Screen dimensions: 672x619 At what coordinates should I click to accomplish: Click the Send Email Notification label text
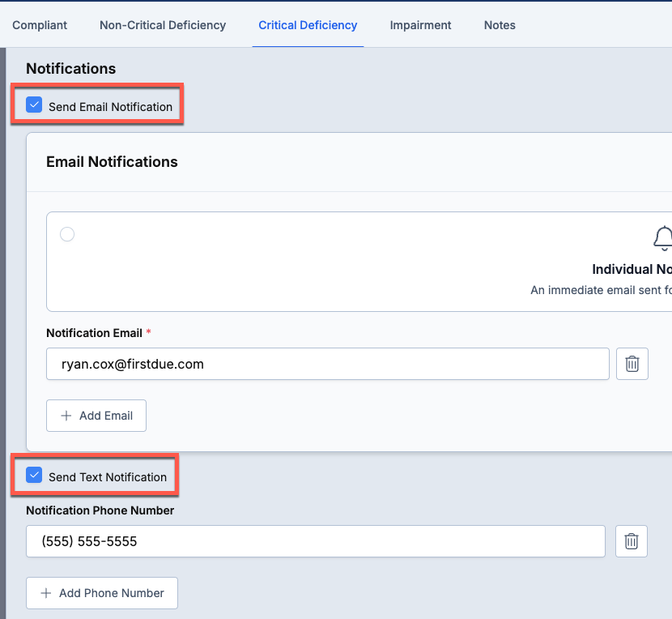(110, 107)
